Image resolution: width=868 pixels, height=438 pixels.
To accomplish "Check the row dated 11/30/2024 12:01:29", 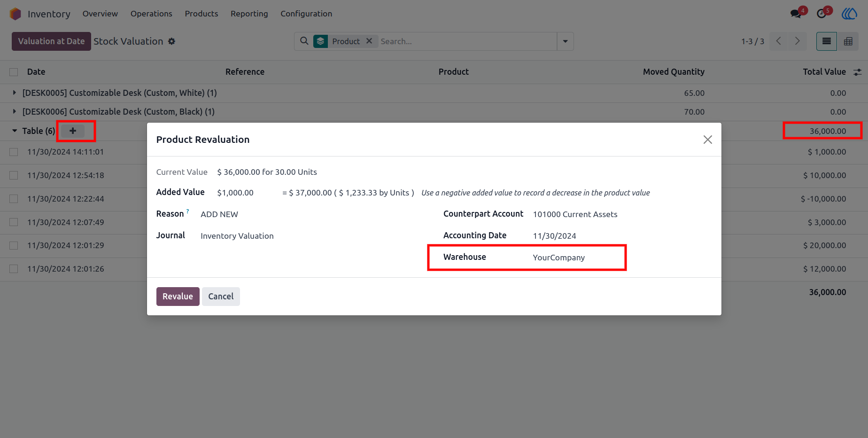I will point(14,245).
